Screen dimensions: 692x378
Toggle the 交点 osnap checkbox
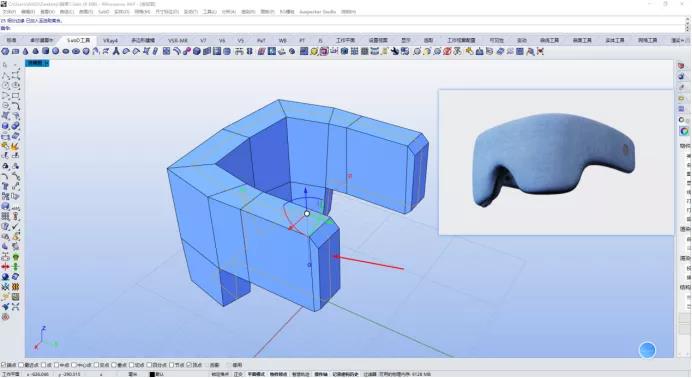(96, 365)
